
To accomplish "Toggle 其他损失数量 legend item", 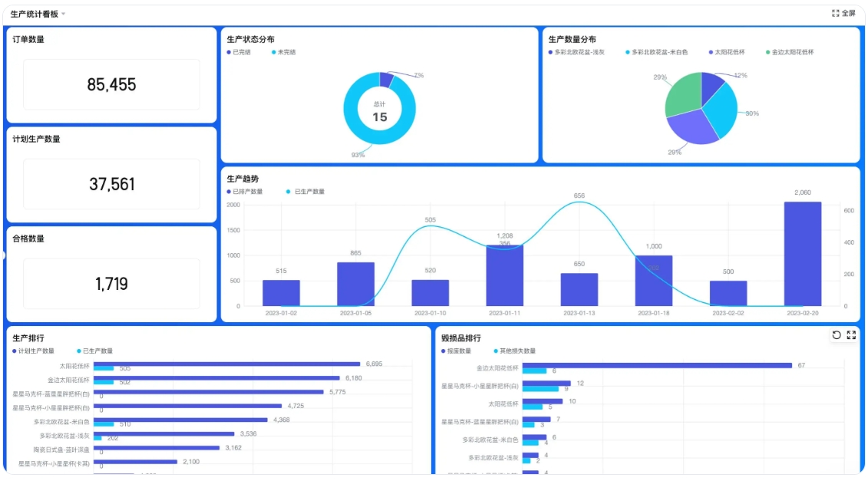I will pyautogui.click(x=514, y=351).
